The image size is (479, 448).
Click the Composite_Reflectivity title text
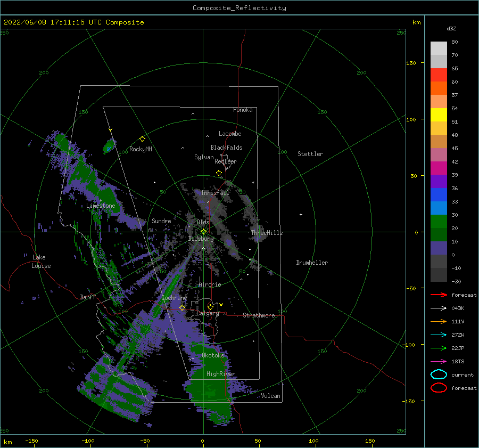coord(240,8)
